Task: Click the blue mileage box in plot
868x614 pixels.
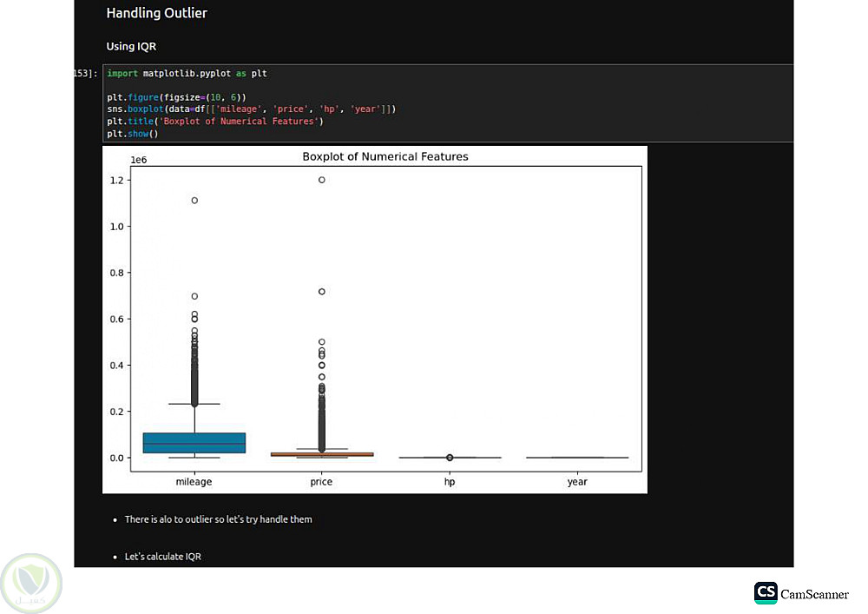Action: click(194, 443)
